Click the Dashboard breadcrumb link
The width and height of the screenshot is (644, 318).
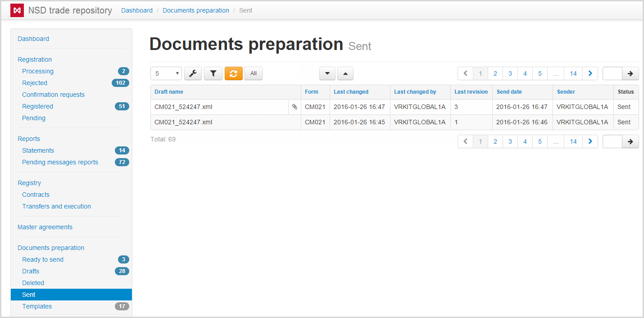tap(137, 10)
